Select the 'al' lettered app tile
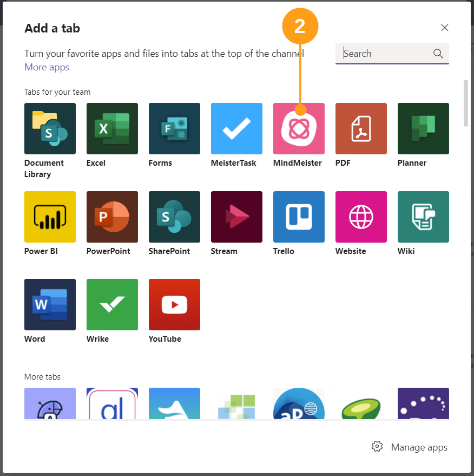This screenshot has width=474, height=476. click(x=112, y=403)
